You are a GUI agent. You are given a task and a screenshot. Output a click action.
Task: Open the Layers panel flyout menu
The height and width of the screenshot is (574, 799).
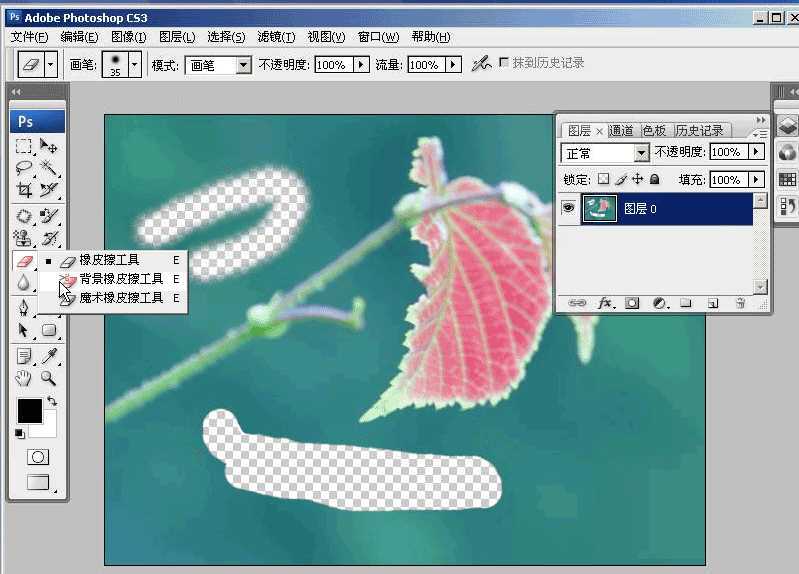click(x=760, y=134)
